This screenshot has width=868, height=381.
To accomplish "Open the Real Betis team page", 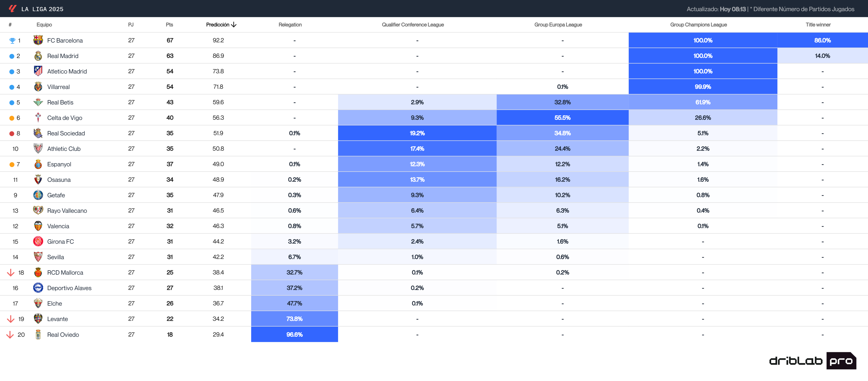I will click(x=61, y=102).
